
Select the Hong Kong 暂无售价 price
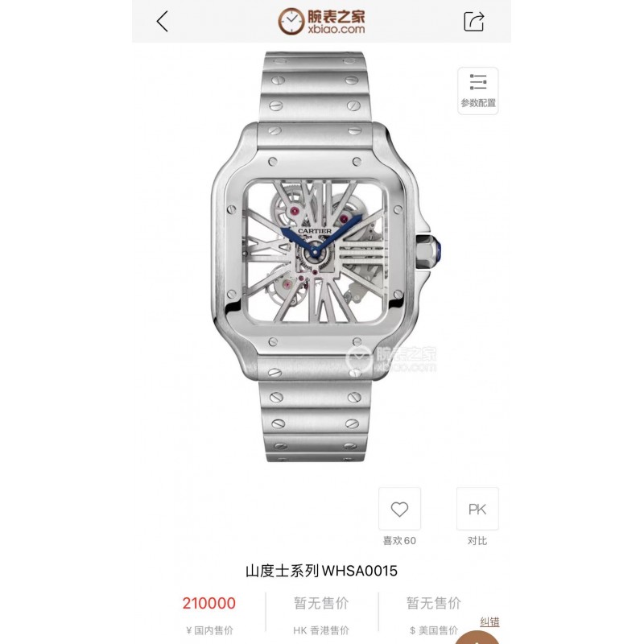point(321,603)
